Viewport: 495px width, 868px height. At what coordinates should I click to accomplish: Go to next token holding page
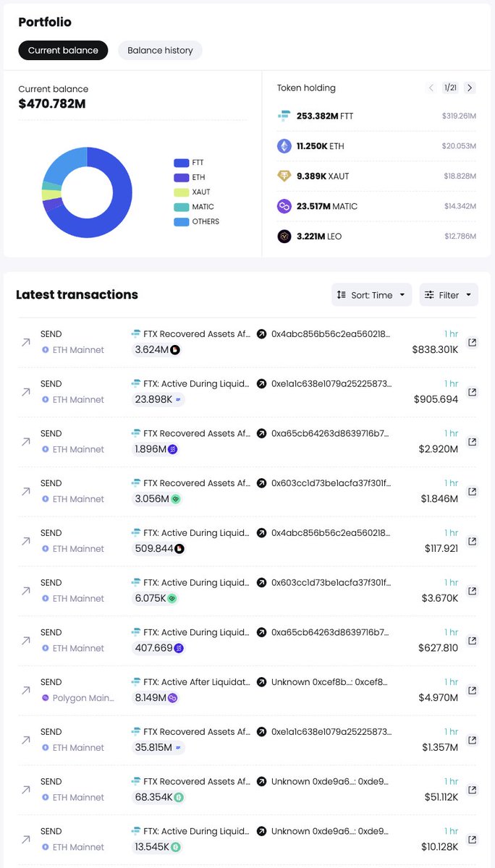coord(470,88)
